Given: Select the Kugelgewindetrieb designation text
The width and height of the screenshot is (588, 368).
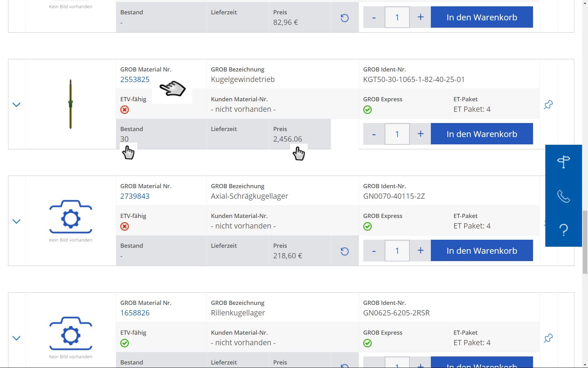Looking at the screenshot, I should pos(243,79).
